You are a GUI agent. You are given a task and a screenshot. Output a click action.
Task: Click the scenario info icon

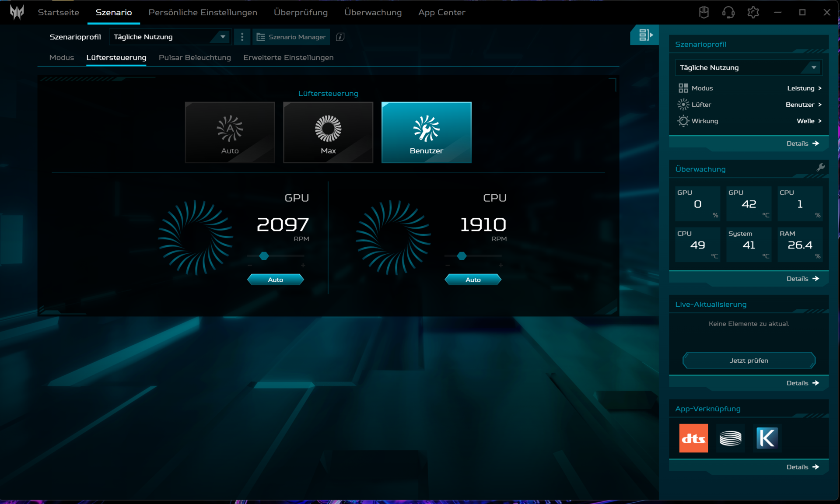click(x=340, y=37)
